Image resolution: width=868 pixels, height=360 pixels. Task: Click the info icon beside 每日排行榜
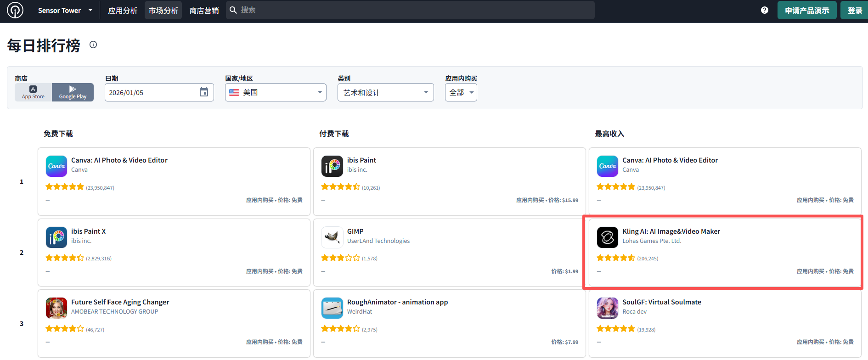coord(93,45)
